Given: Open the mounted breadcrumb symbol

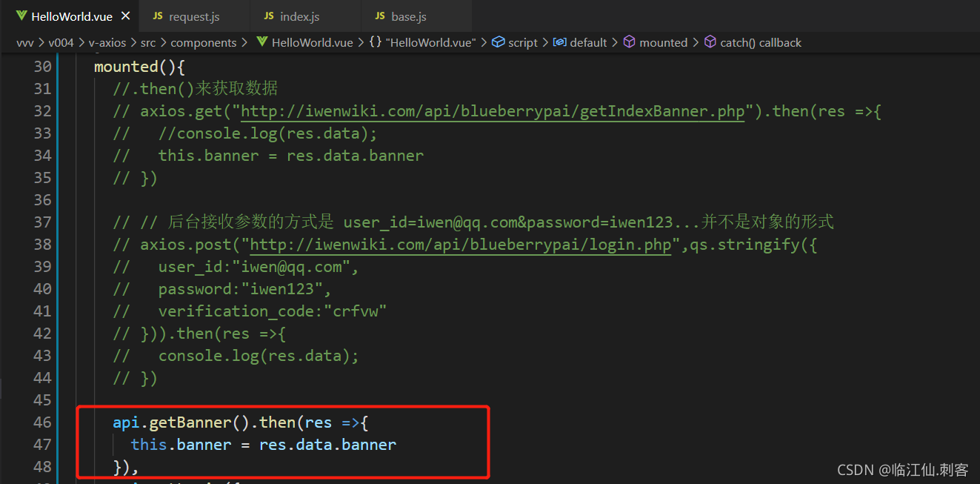Looking at the screenshot, I should click(664, 42).
